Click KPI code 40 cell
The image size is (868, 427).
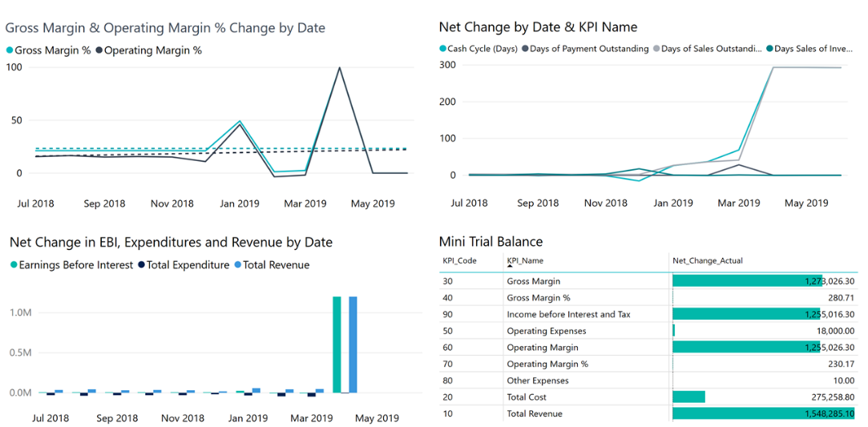(471, 297)
